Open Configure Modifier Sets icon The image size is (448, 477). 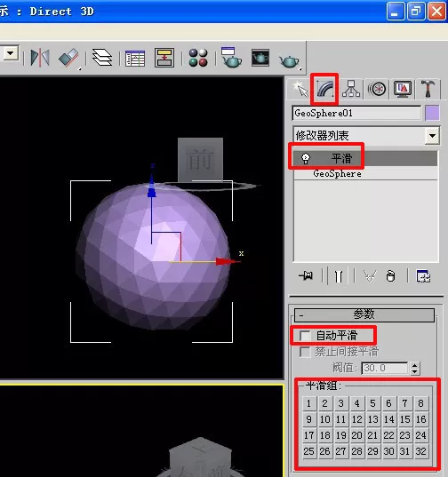click(x=423, y=276)
